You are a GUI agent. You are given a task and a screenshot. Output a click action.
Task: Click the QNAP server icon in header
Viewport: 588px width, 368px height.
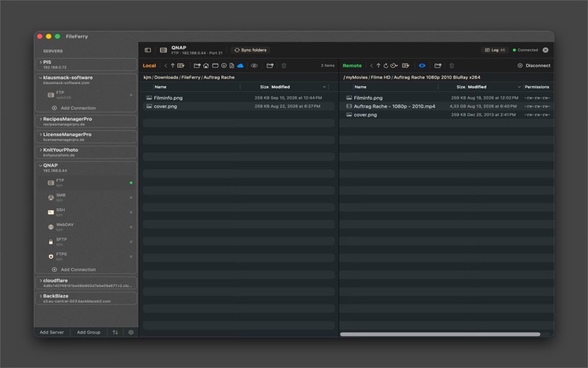pyautogui.click(x=163, y=50)
